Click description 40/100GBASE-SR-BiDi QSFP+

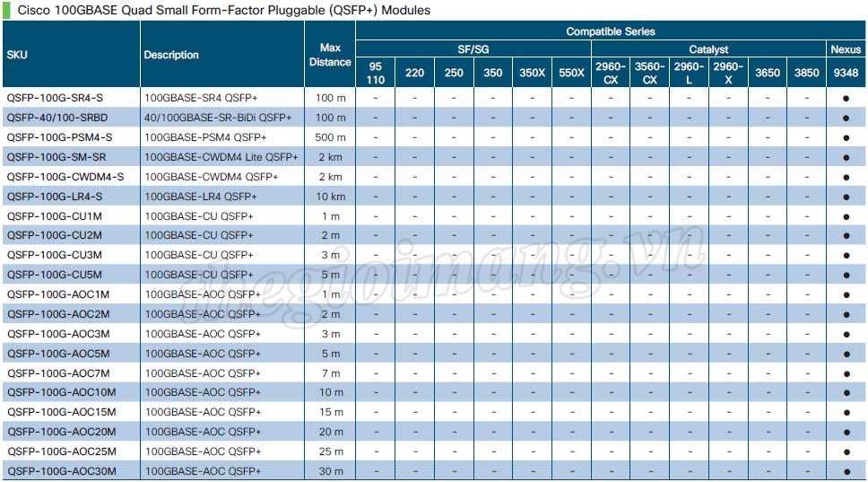[x=218, y=118]
